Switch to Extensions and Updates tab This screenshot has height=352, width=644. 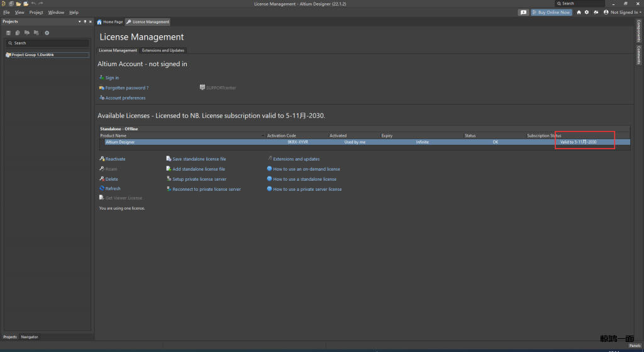coord(163,50)
